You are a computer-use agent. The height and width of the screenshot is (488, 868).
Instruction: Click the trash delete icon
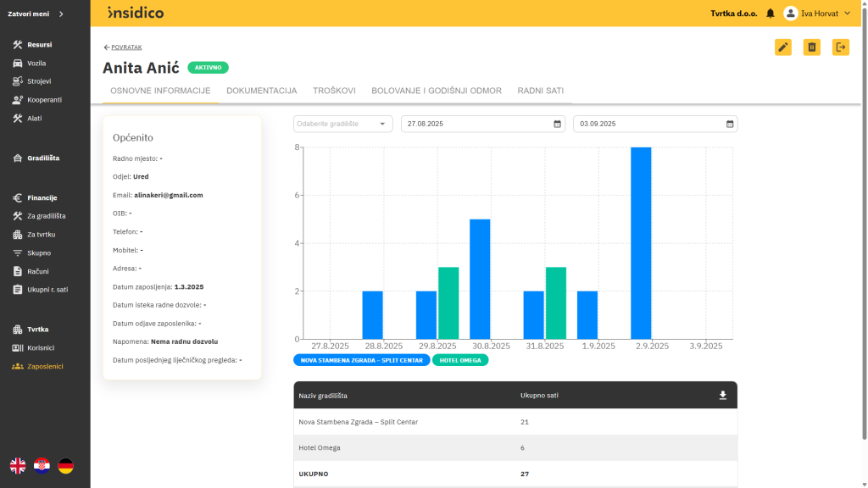point(811,47)
